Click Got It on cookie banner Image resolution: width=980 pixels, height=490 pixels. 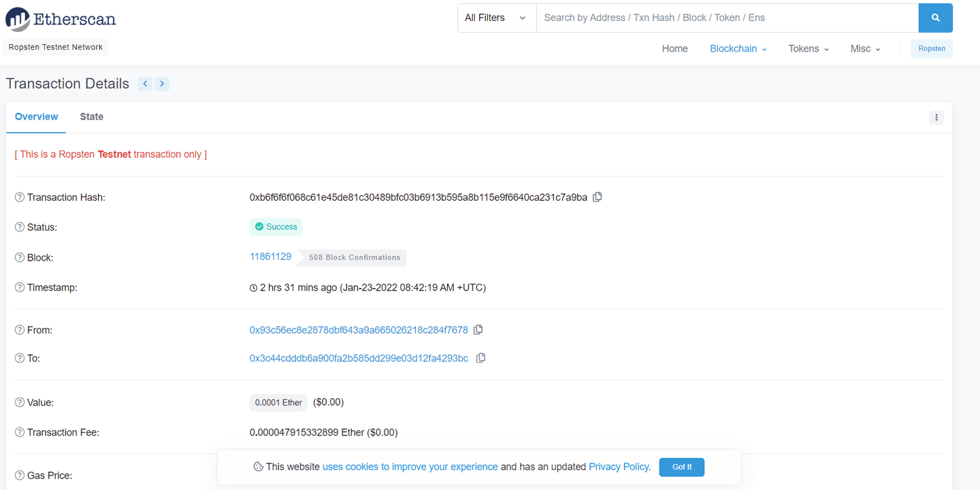click(x=682, y=467)
